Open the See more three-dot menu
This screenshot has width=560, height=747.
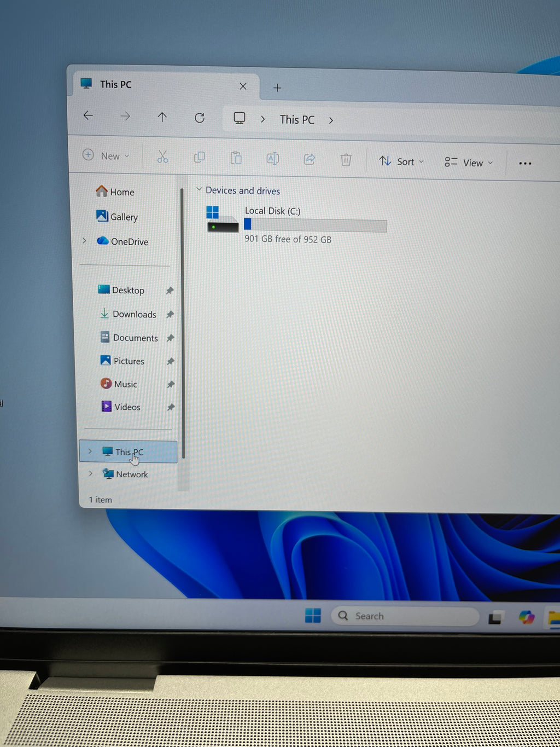click(525, 163)
